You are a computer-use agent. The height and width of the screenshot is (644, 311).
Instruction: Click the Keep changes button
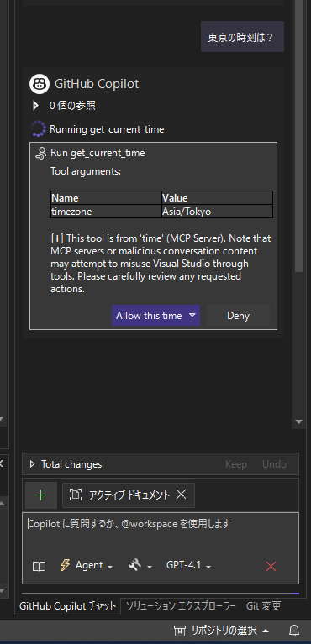tap(236, 464)
